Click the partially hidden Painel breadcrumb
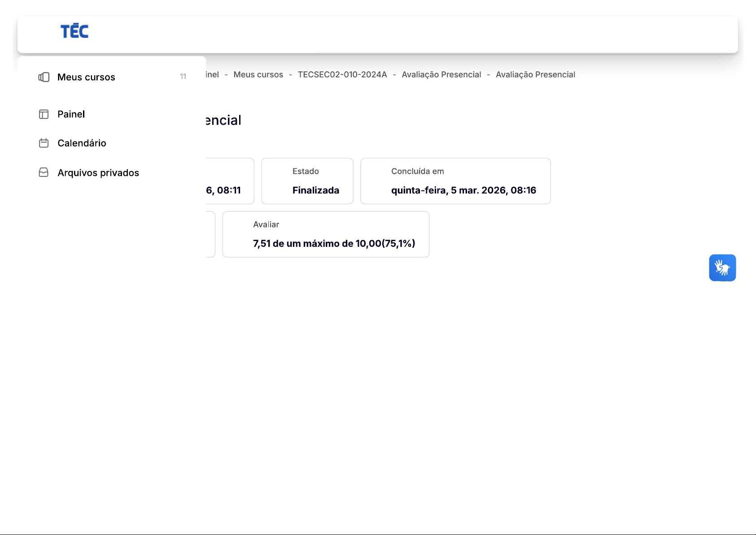The width and height of the screenshot is (756, 535). tap(213, 75)
